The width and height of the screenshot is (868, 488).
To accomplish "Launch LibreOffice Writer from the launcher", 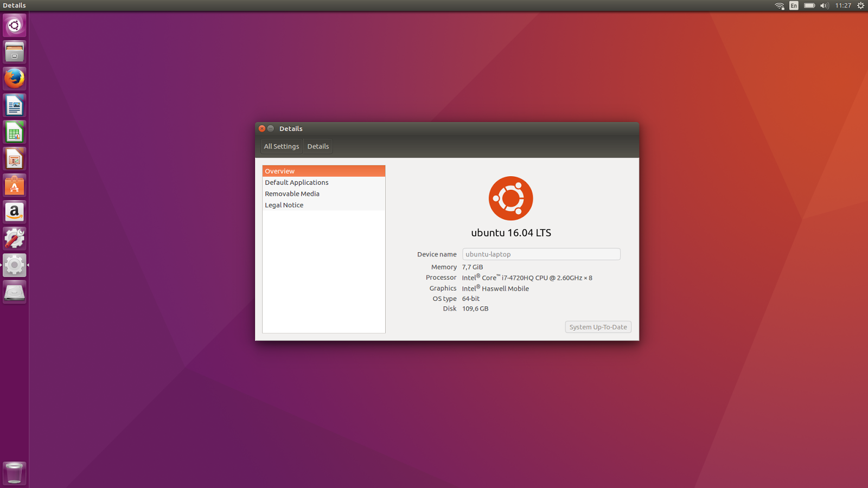I will [14, 105].
